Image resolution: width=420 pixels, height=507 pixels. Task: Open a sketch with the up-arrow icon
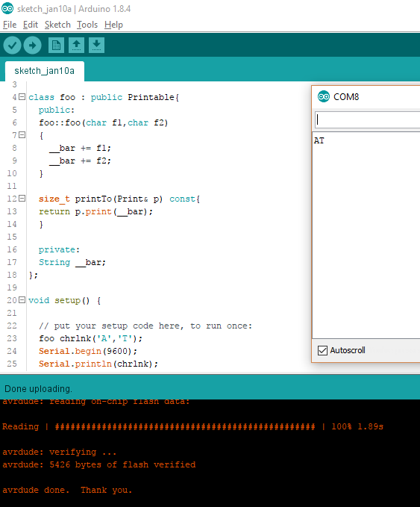point(76,46)
